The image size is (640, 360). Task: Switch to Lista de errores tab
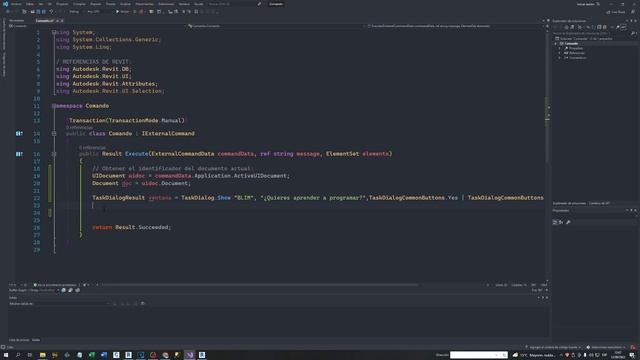19,340
